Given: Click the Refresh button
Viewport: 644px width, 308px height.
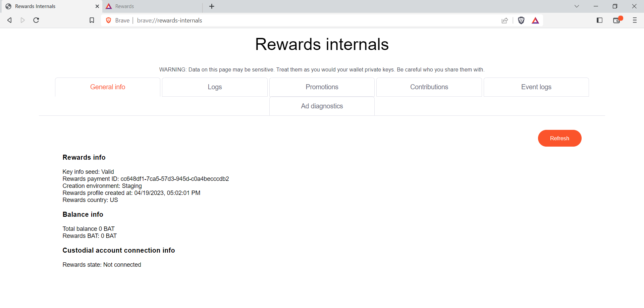Looking at the screenshot, I should pyautogui.click(x=559, y=138).
